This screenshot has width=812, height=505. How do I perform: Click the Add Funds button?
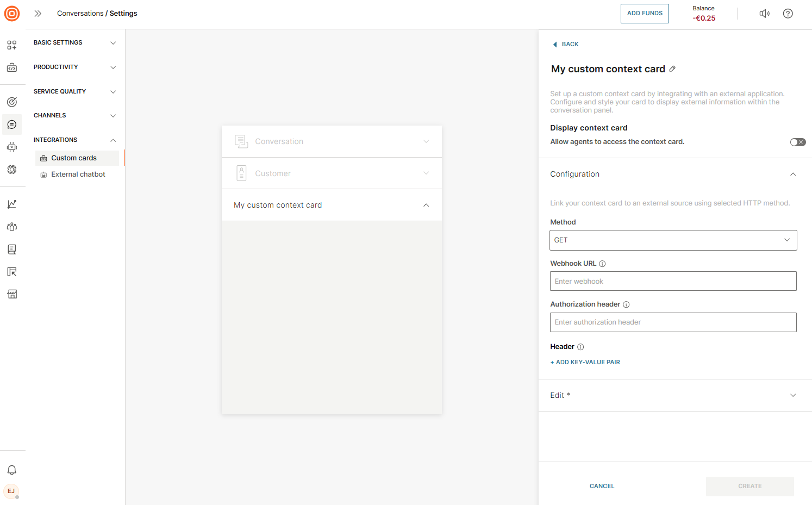click(x=645, y=14)
